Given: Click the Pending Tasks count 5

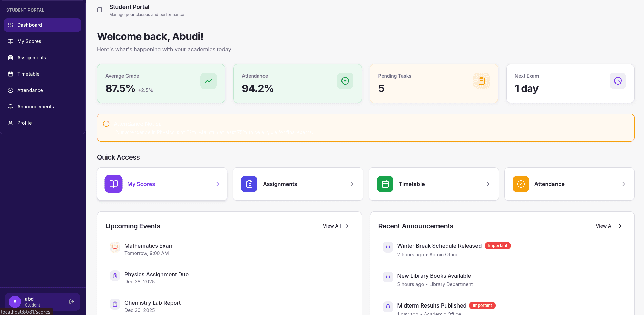Looking at the screenshot, I should tap(382, 88).
